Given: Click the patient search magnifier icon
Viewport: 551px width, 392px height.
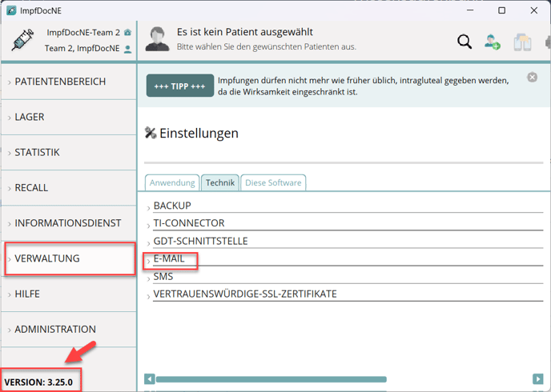Looking at the screenshot, I should [x=465, y=42].
